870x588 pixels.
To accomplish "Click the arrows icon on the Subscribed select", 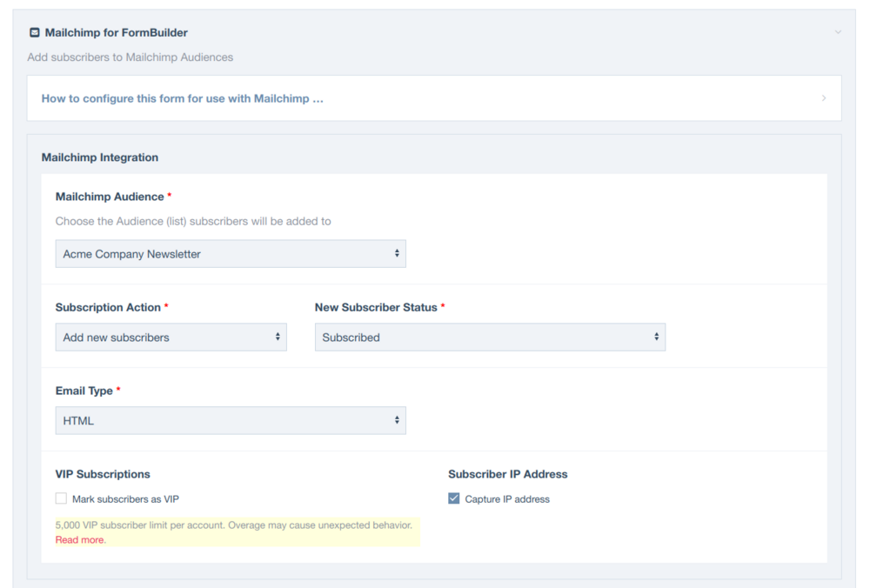I will [656, 337].
